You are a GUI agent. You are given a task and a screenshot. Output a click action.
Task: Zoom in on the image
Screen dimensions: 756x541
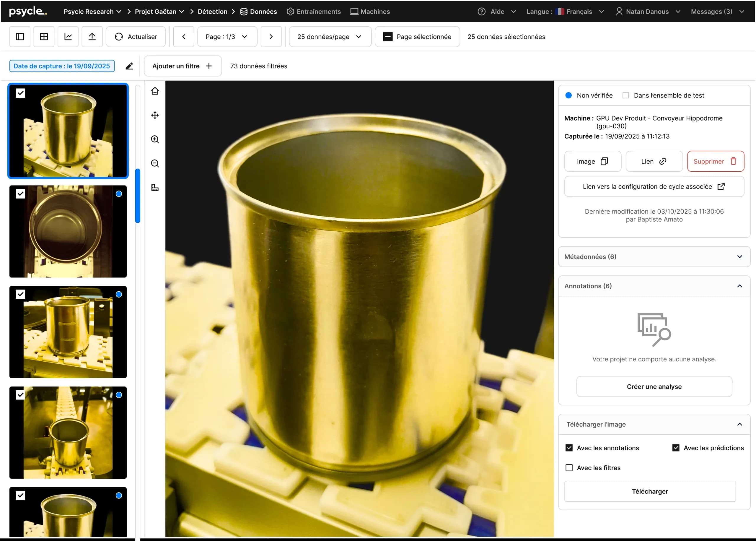point(155,139)
